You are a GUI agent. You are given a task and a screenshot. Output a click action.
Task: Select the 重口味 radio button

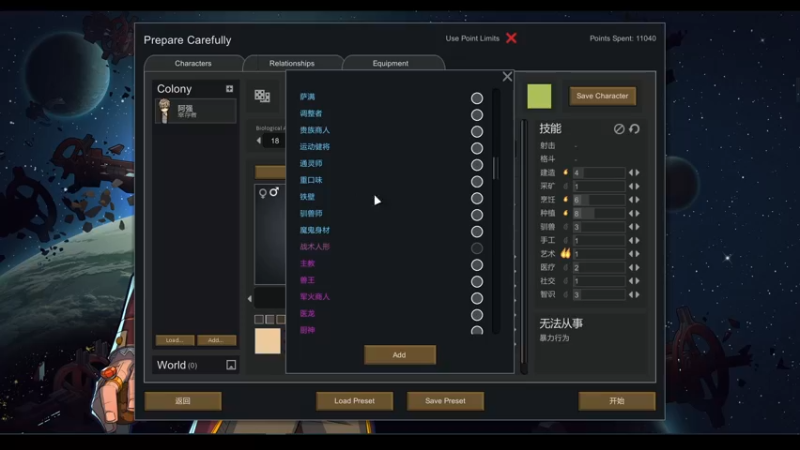(477, 182)
